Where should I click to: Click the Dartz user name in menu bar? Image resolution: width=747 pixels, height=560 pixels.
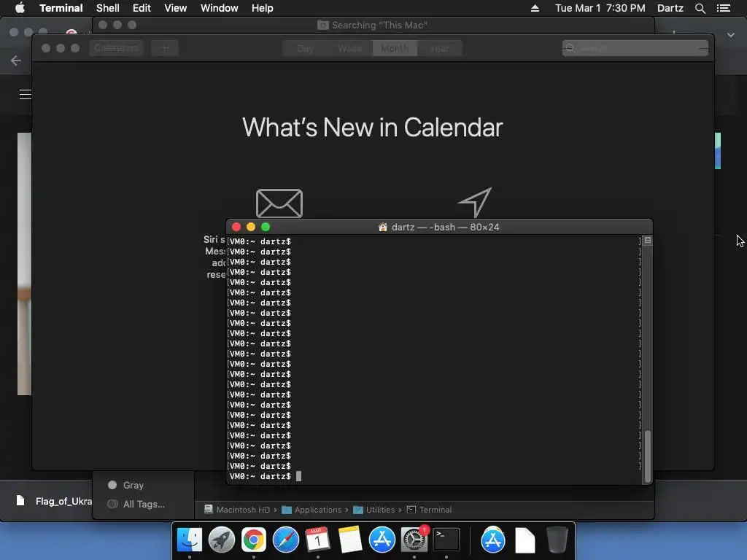pyautogui.click(x=670, y=8)
